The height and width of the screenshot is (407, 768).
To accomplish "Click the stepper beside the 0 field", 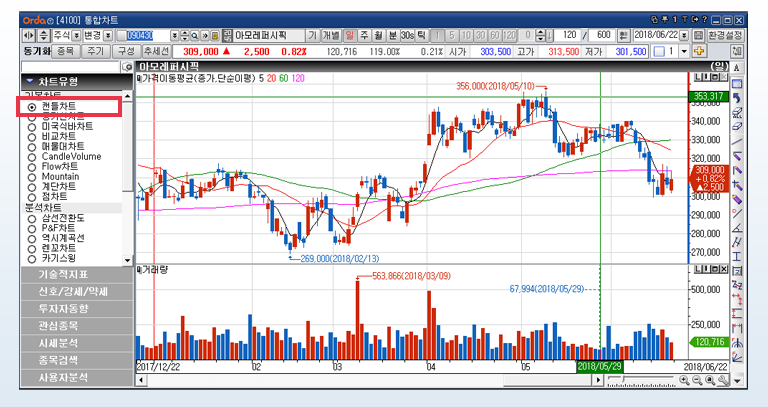I will pos(540,35).
